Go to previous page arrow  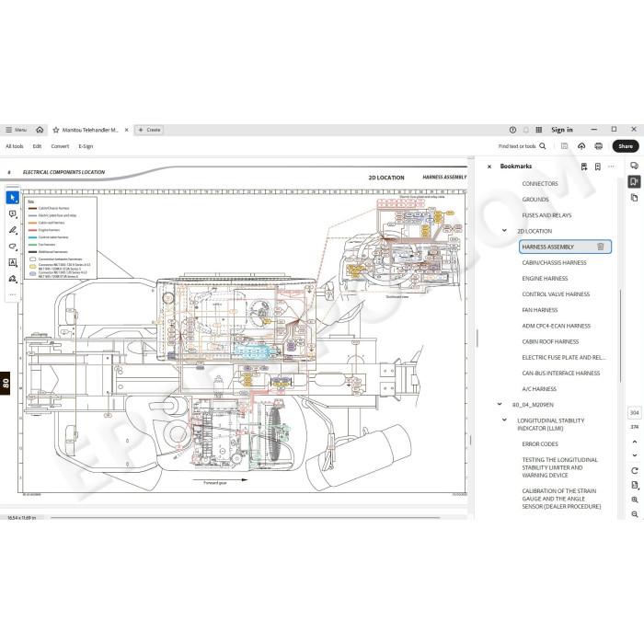click(635, 442)
